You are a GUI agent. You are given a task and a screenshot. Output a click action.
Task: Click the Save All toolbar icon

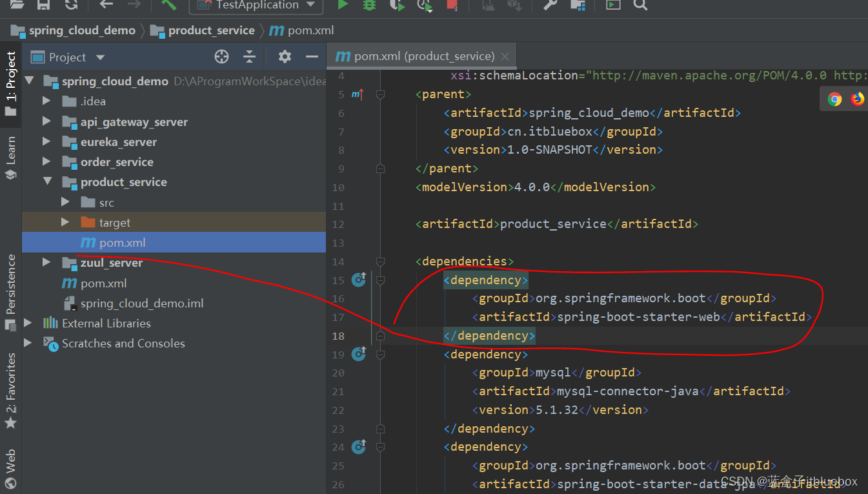click(x=43, y=5)
